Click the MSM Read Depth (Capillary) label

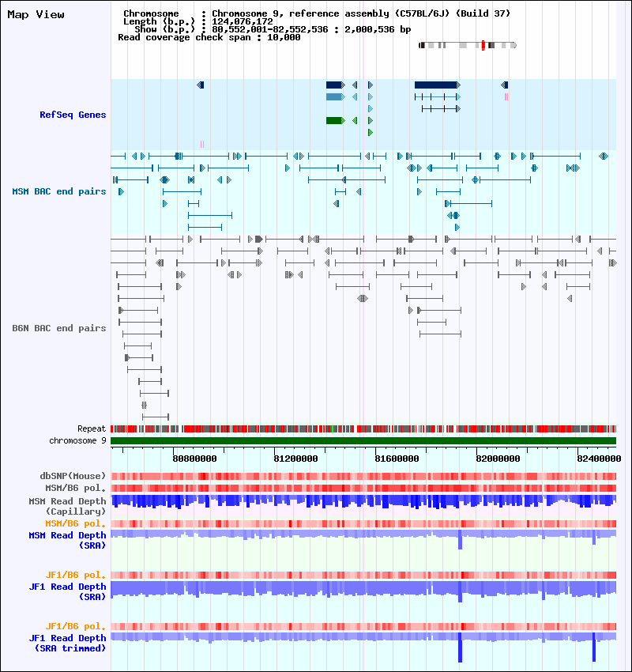click(x=67, y=506)
